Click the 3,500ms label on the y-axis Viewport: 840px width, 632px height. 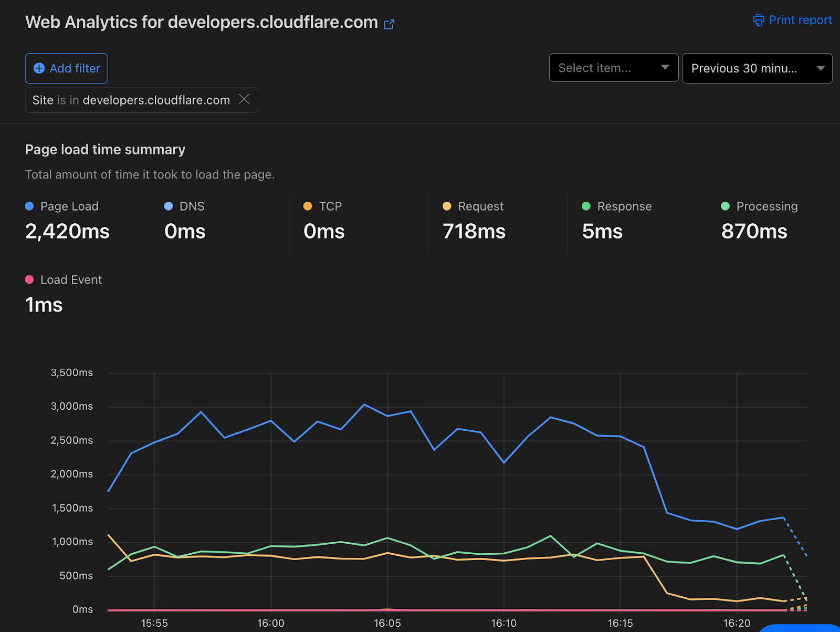(72, 373)
